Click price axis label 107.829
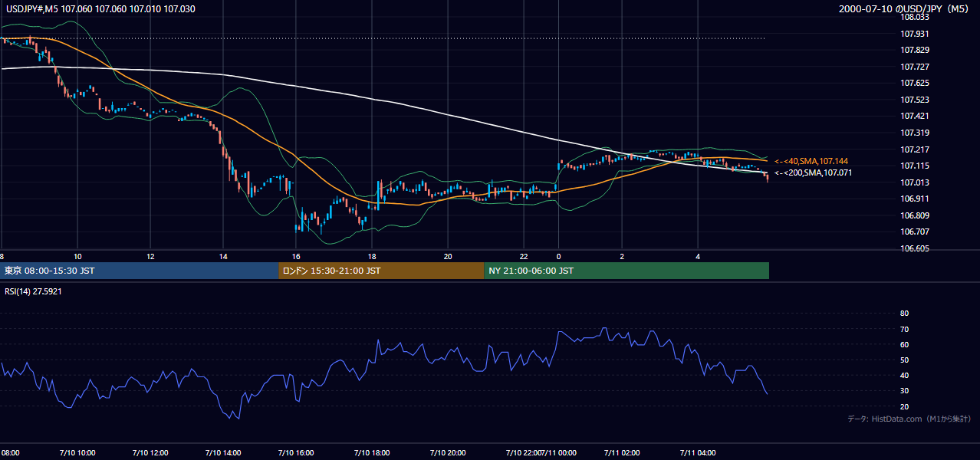980x460 pixels. click(915, 50)
